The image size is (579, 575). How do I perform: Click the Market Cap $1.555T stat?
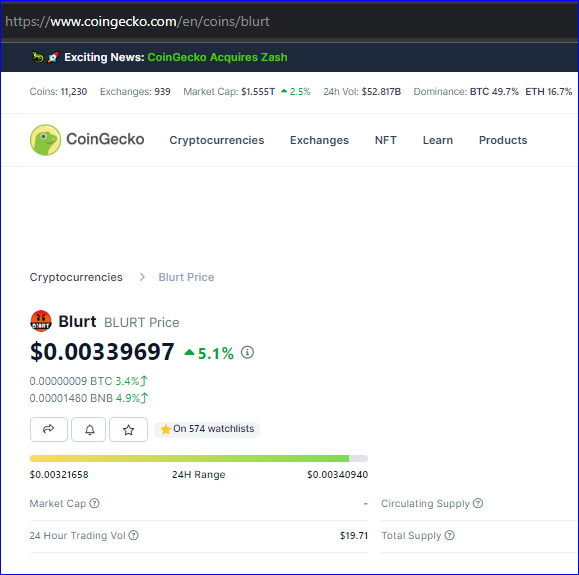point(229,92)
